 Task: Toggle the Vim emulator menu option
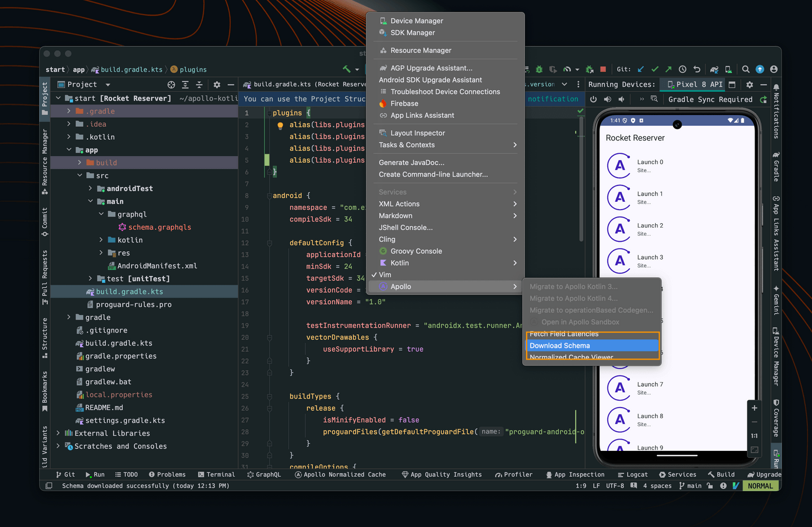point(385,275)
